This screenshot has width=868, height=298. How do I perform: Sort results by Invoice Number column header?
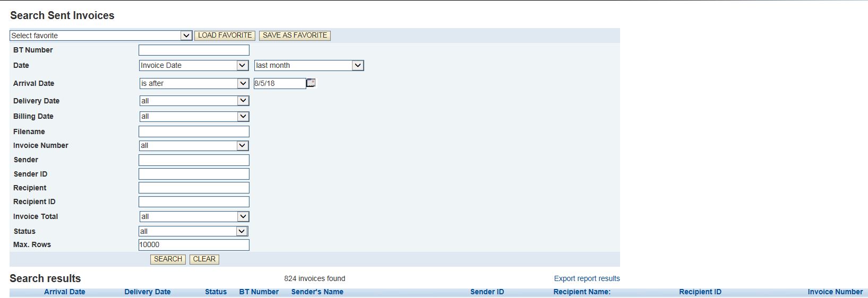[x=835, y=292]
